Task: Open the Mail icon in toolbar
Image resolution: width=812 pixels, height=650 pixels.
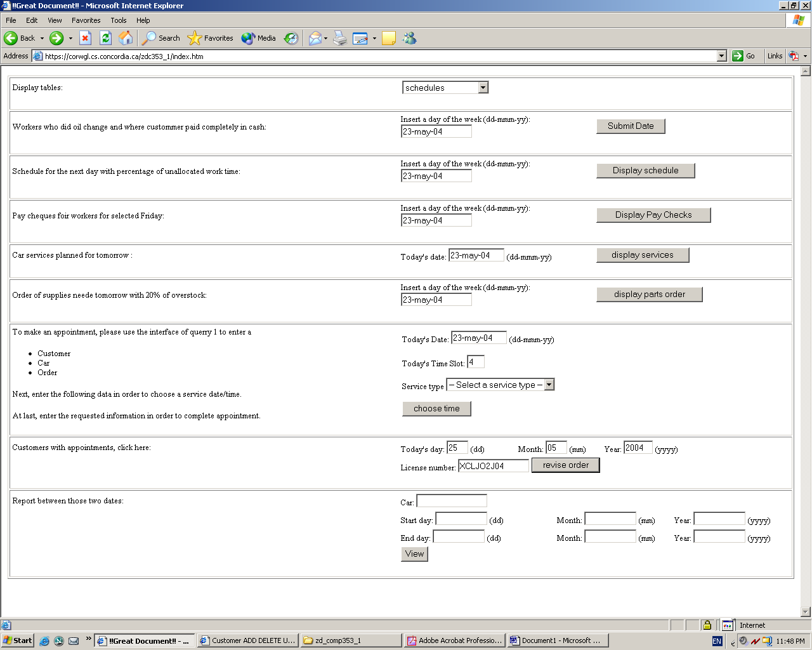Action: click(315, 38)
